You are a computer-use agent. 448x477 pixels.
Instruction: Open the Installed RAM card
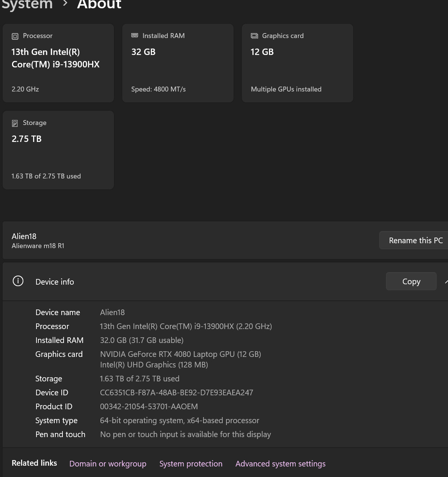178,63
